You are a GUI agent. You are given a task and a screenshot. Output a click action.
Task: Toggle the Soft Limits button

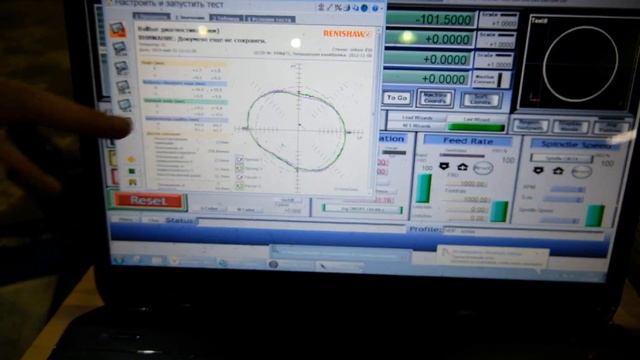481,100
